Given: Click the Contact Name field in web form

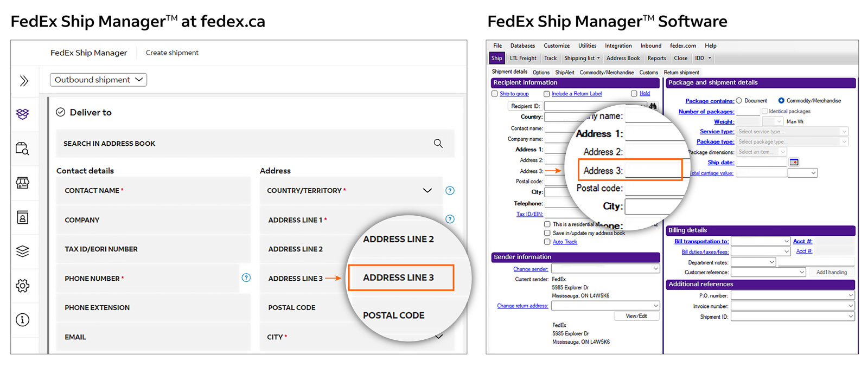Looking at the screenshot, I should 154,191.
